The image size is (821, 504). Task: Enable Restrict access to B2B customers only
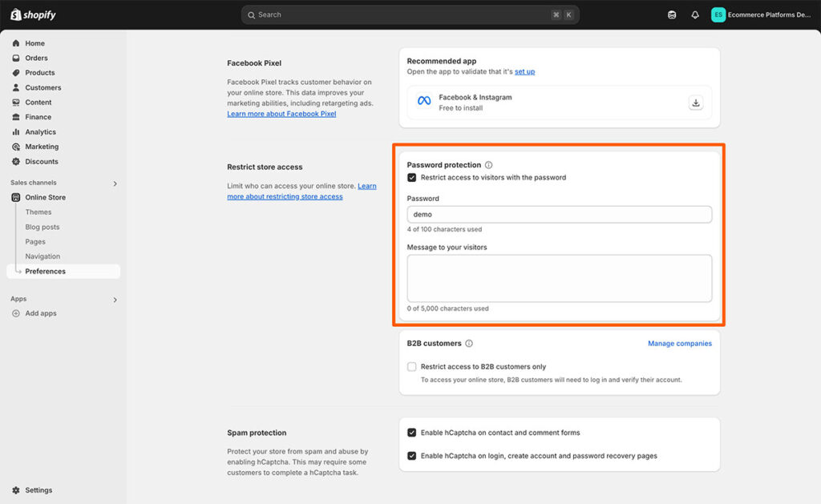coord(412,367)
